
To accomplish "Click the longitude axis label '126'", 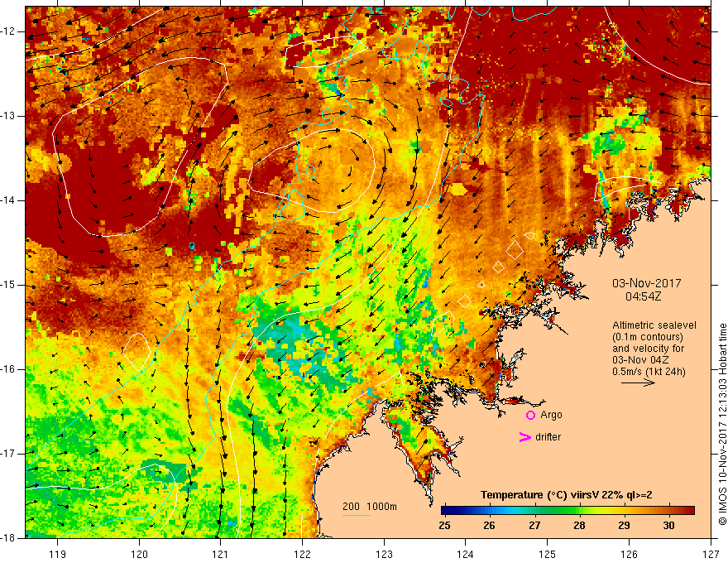I will 629,555.
